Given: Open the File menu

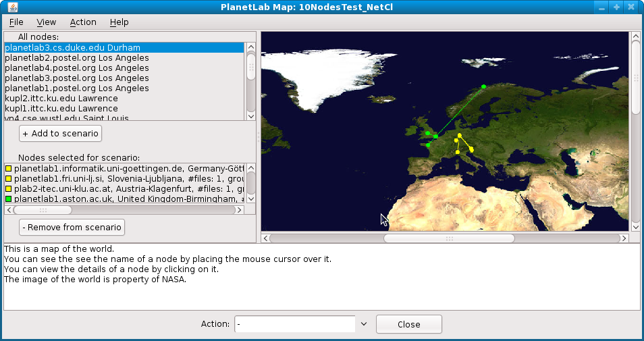Looking at the screenshot, I should [x=16, y=22].
